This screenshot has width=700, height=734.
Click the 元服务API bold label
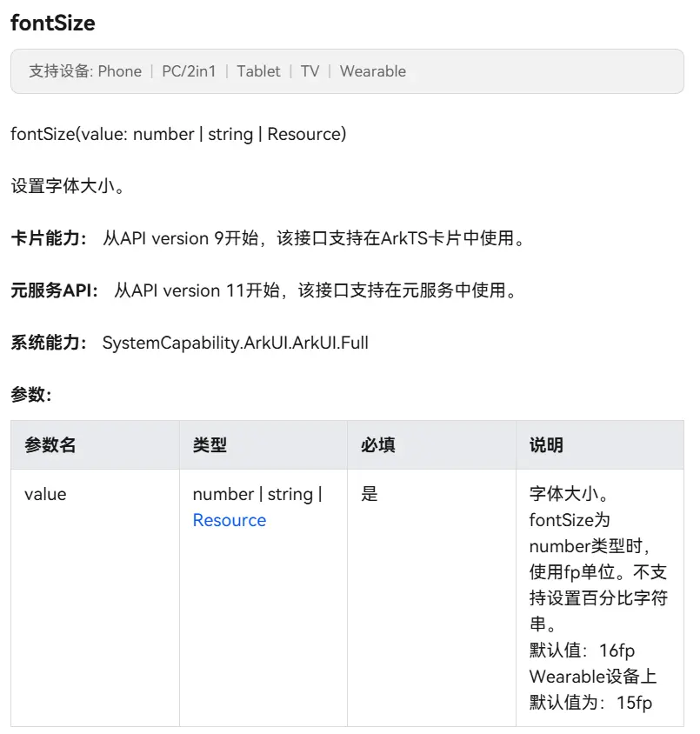(54, 290)
